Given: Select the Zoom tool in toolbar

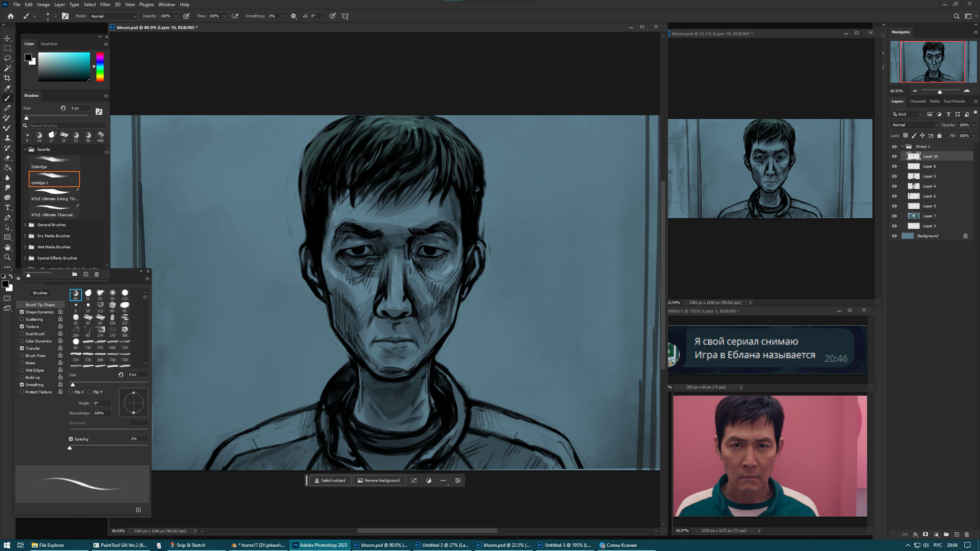Looking at the screenshot, I should pyautogui.click(x=7, y=257).
